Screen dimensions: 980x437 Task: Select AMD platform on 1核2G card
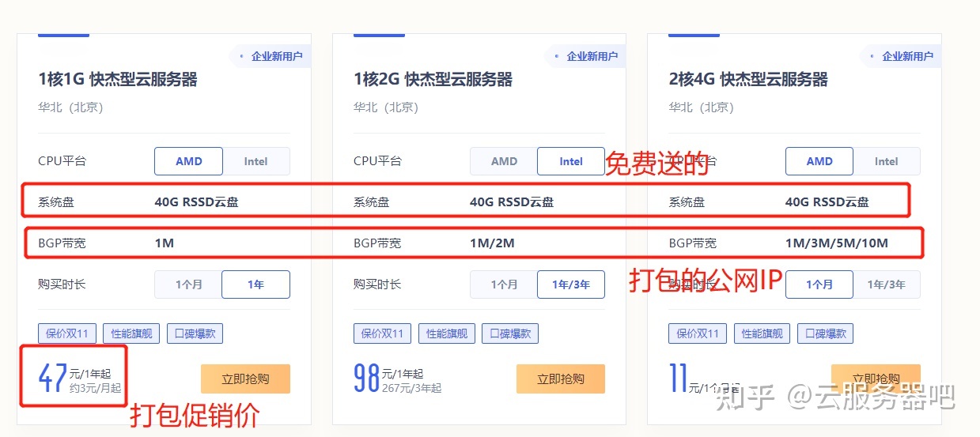[504, 161]
